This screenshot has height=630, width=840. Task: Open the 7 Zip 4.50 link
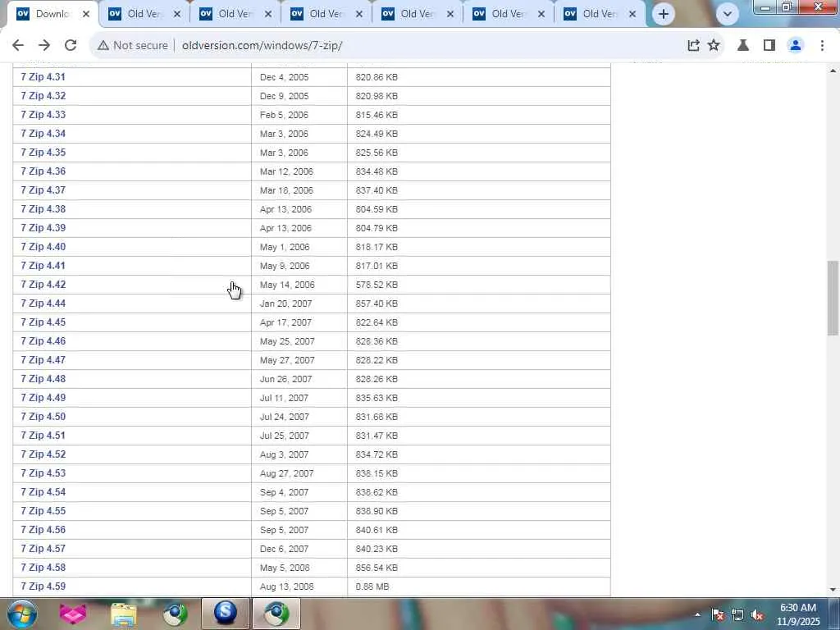[x=43, y=416]
